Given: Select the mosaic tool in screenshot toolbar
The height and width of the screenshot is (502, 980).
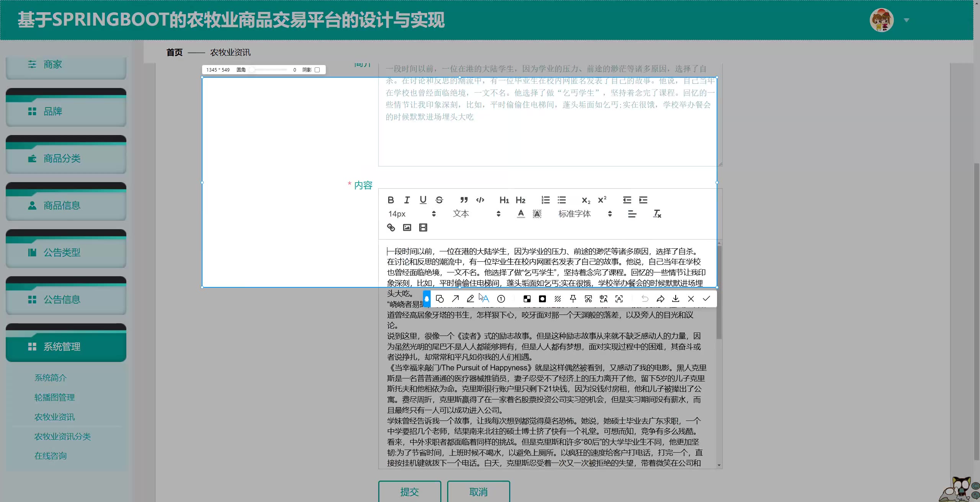Looking at the screenshot, I should (x=527, y=299).
